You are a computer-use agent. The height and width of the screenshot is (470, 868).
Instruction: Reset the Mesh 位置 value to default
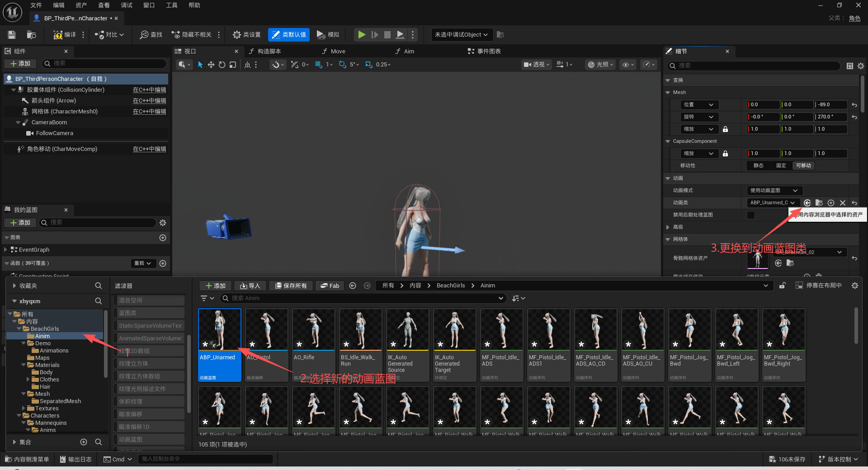tap(854, 105)
